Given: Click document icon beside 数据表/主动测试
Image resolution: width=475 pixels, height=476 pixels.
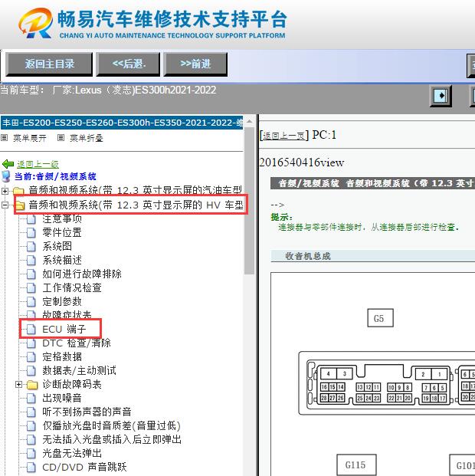Looking at the screenshot, I should coord(31,371).
